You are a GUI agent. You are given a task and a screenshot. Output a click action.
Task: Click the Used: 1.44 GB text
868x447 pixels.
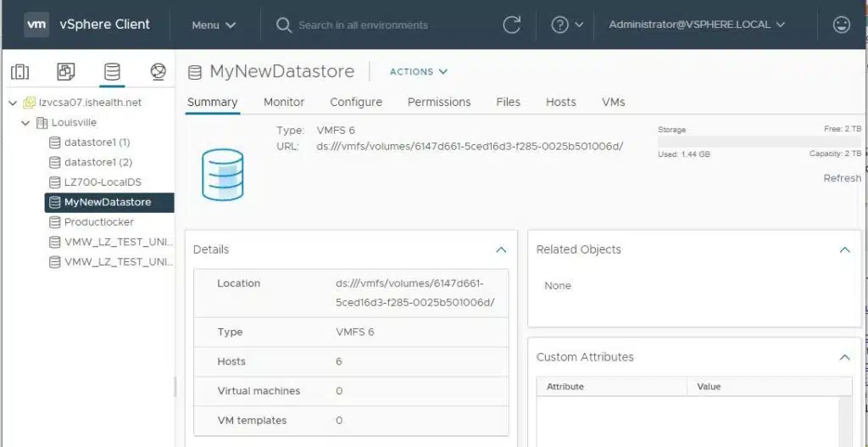click(x=684, y=154)
